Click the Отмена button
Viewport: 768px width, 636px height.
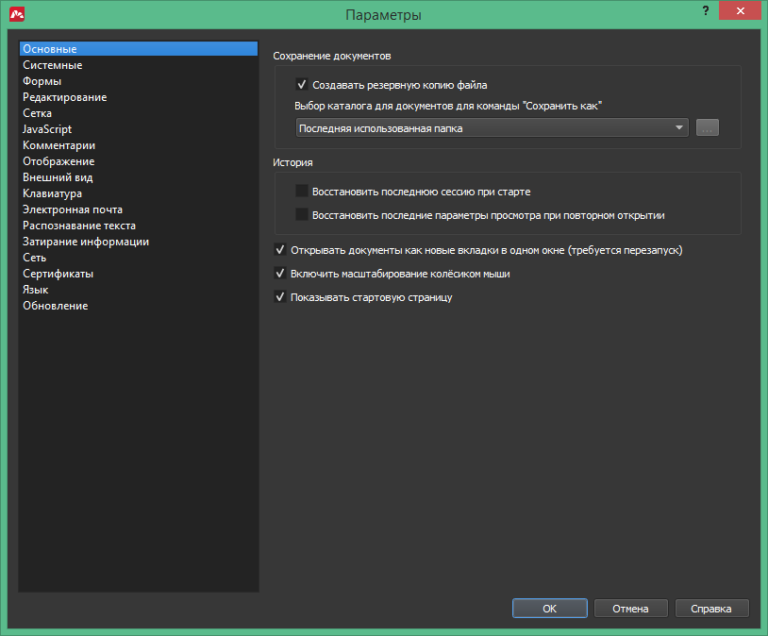tap(630, 608)
